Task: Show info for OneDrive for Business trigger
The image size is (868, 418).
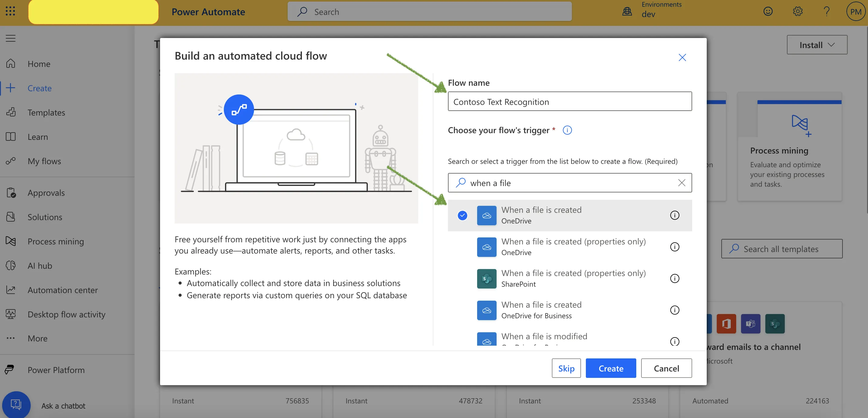Action: pos(675,310)
